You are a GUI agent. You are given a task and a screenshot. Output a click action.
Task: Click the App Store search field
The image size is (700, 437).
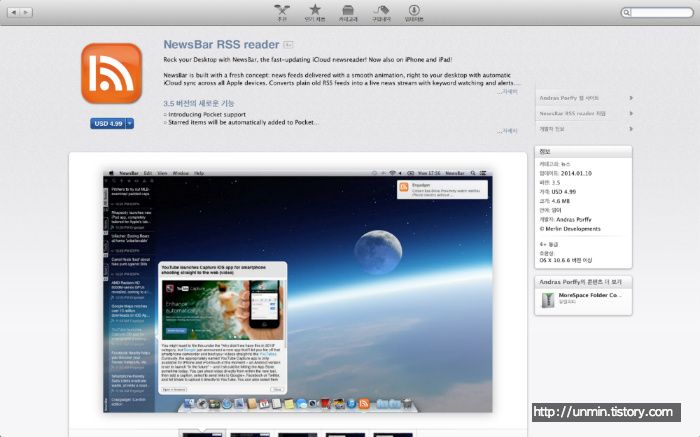pyautogui.click(x=657, y=12)
